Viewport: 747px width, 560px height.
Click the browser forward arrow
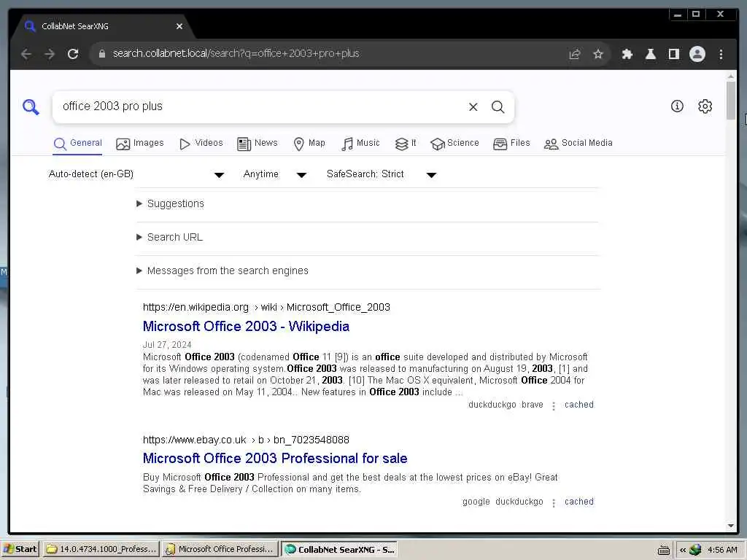50,54
